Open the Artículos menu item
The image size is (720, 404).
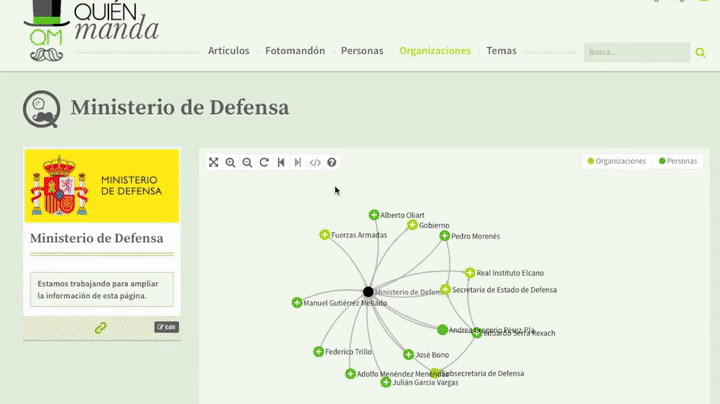(x=228, y=51)
